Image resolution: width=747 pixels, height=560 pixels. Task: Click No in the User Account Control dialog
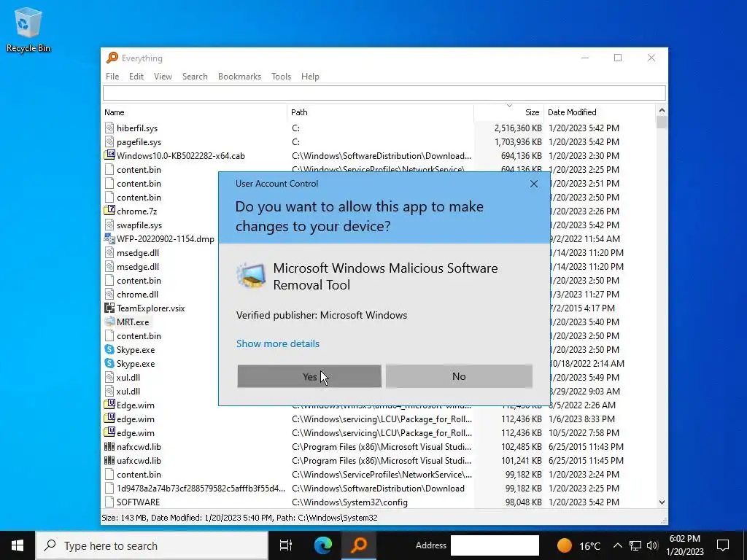pyautogui.click(x=459, y=376)
